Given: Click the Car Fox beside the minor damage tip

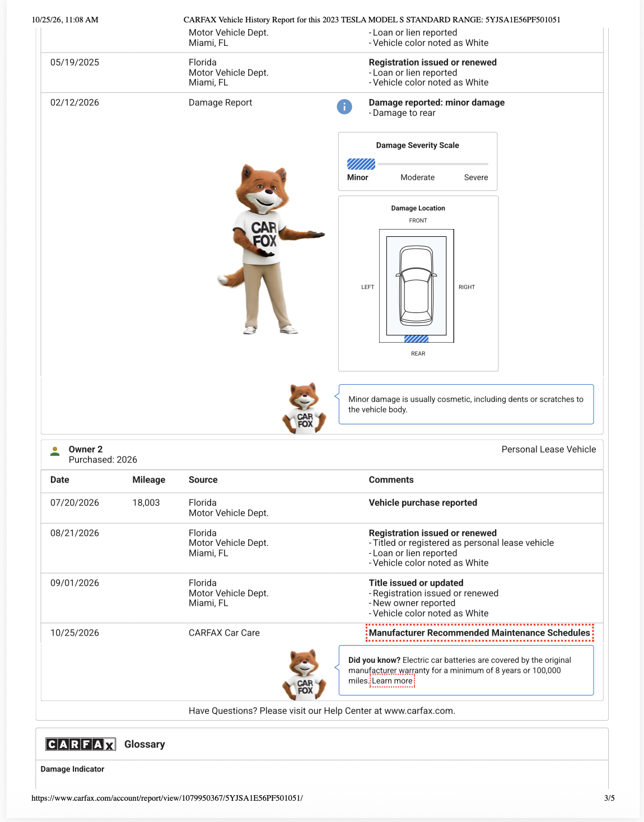Looking at the screenshot, I should point(305,408).
